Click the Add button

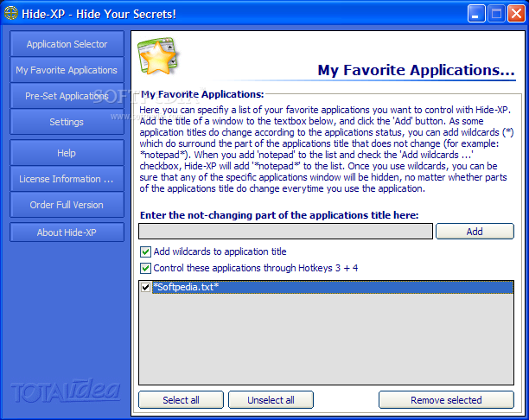click(x=475, y=232)
